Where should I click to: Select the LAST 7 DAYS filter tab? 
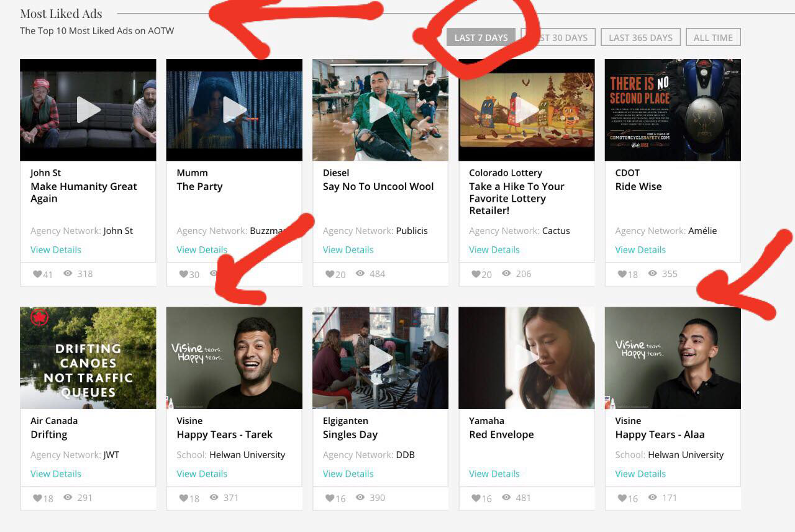pos(481,37)
